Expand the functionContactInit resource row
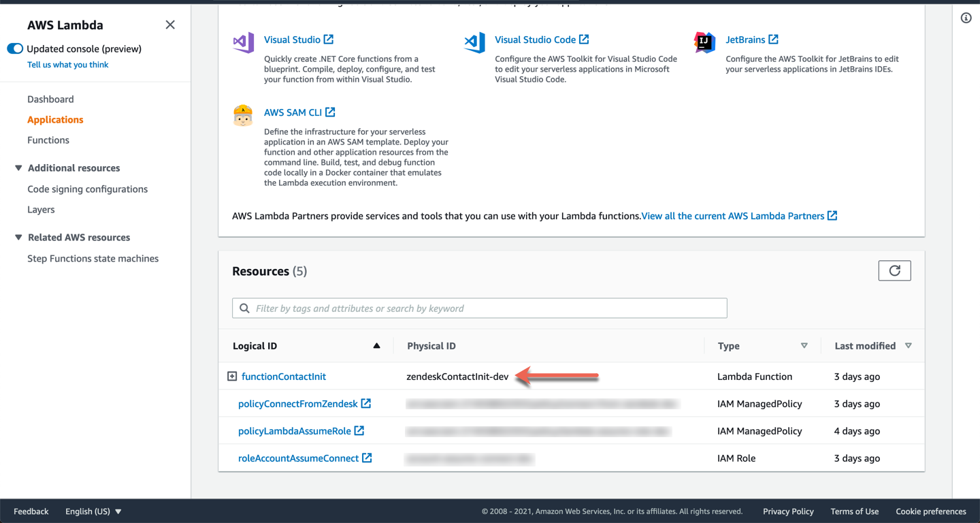The height and width of the screenshot is (523, 980). click(x=232, y=377)
